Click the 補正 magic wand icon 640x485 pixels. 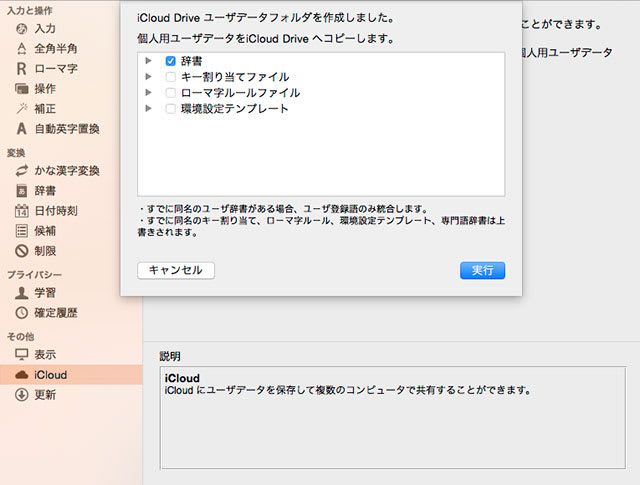coord(22,109)
